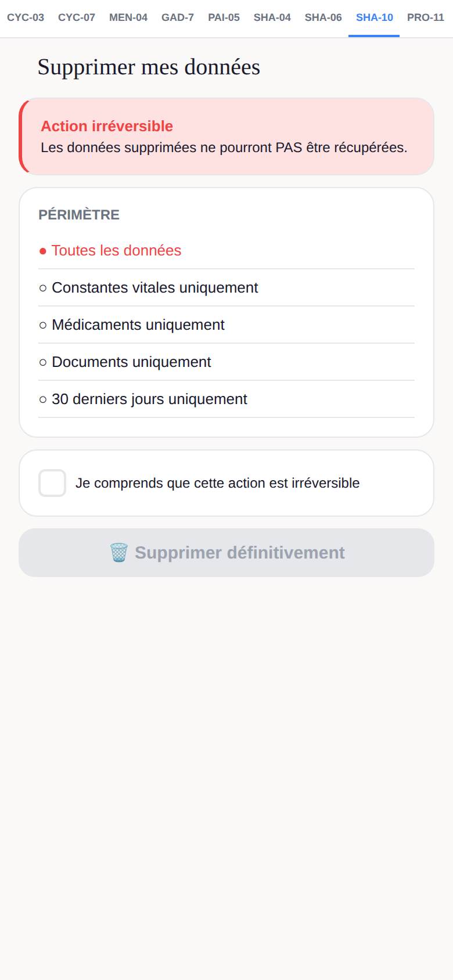
Task: Pick 'Documents uniquement' as deletion scope
Action: (227, 362)
